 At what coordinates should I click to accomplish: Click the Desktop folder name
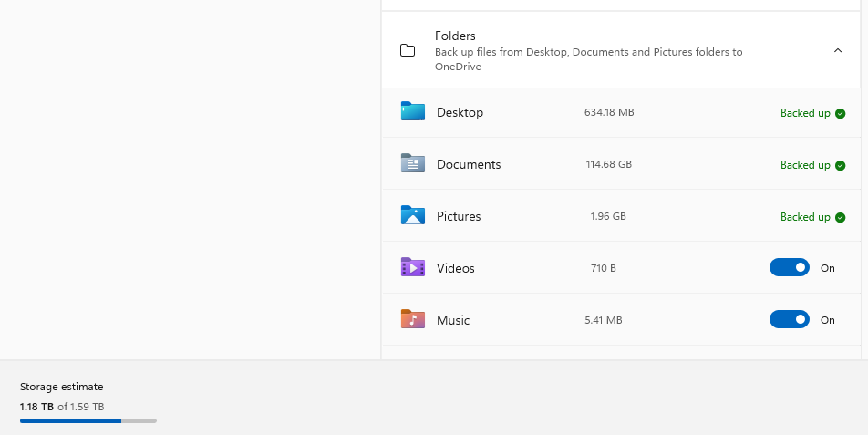click(460, 112)
